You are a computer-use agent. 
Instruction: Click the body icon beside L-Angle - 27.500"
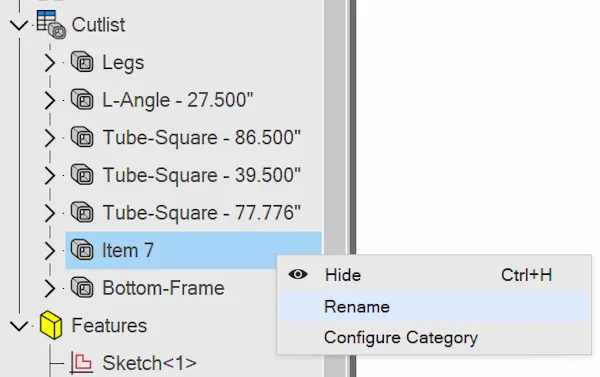pos(82,100)
